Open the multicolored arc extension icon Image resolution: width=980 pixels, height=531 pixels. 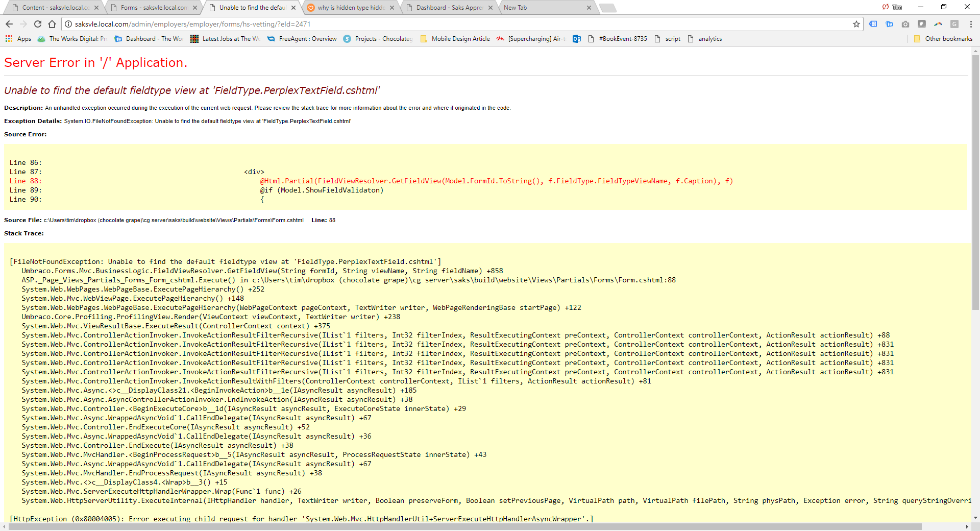click(938, 24)
